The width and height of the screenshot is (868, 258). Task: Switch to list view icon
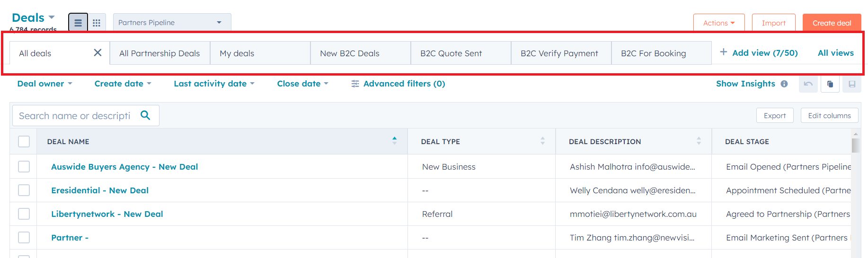click(x=78, y=23)
